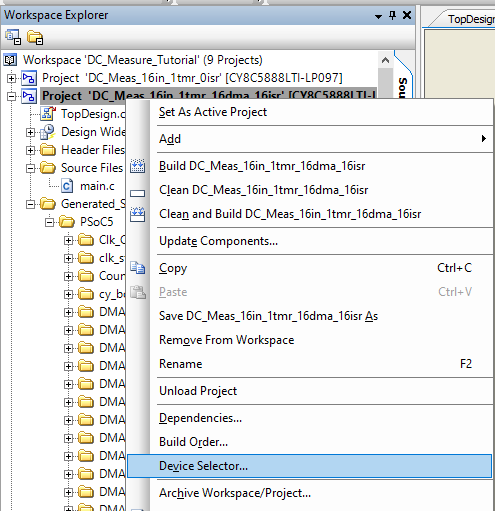Expand the cy_b folder node

pos(68,294)
